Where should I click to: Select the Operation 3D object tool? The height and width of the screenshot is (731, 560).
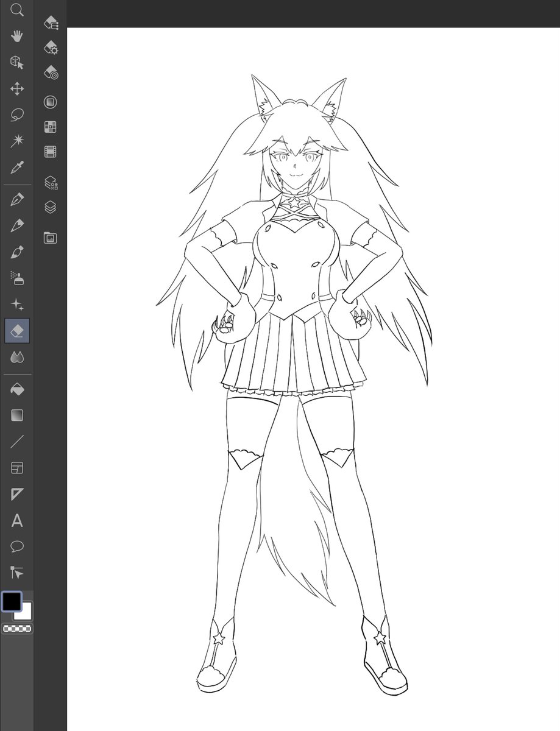click(x=17, y=62)
